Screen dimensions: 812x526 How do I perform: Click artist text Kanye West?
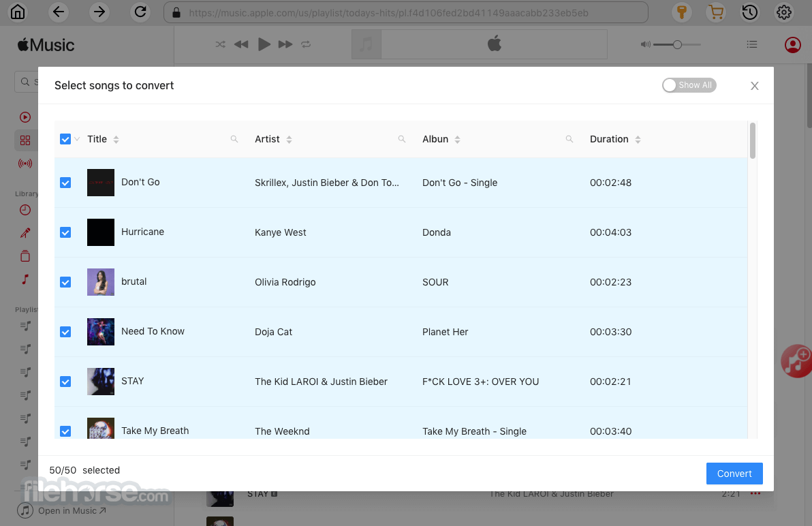(x=280, y=232)
